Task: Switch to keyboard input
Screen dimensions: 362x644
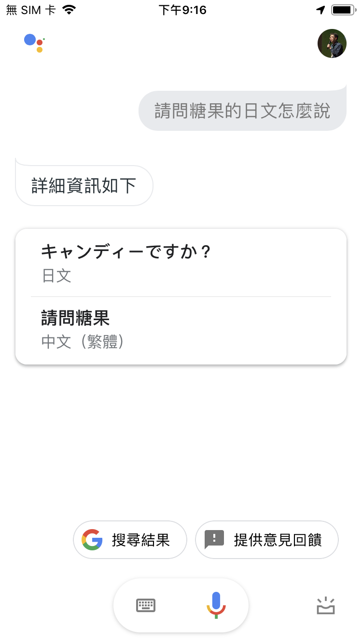Action: coord(146,605)
